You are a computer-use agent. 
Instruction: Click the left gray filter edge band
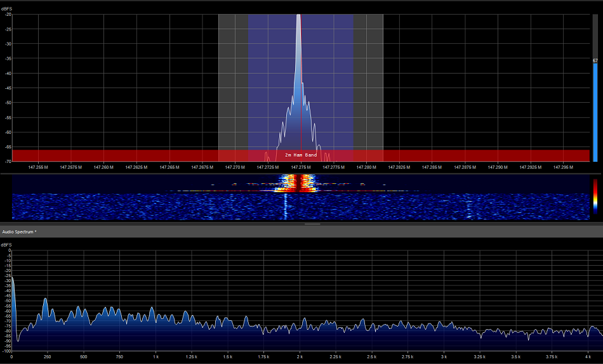(x=233, y=82)
